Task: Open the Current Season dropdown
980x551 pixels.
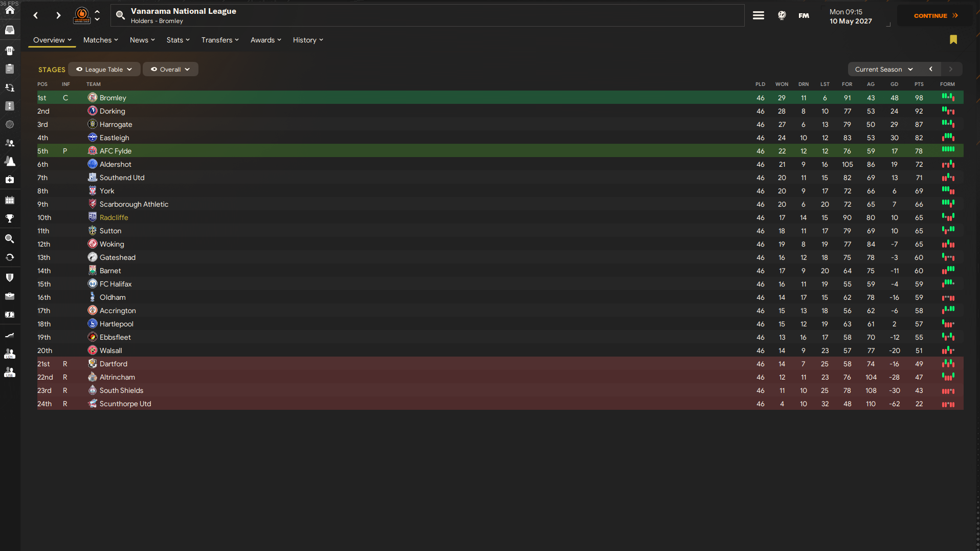Action: pyautogui.click(x=884, y=70)
